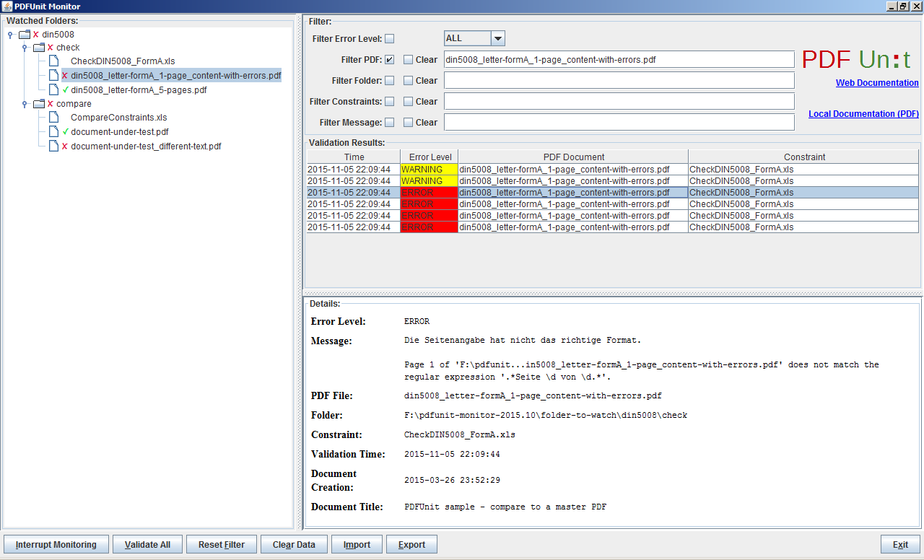The height and width of the screenshot is (560, 924).
Task: Uncheck the Filter PDF checkbox
Action: point(389,60)
